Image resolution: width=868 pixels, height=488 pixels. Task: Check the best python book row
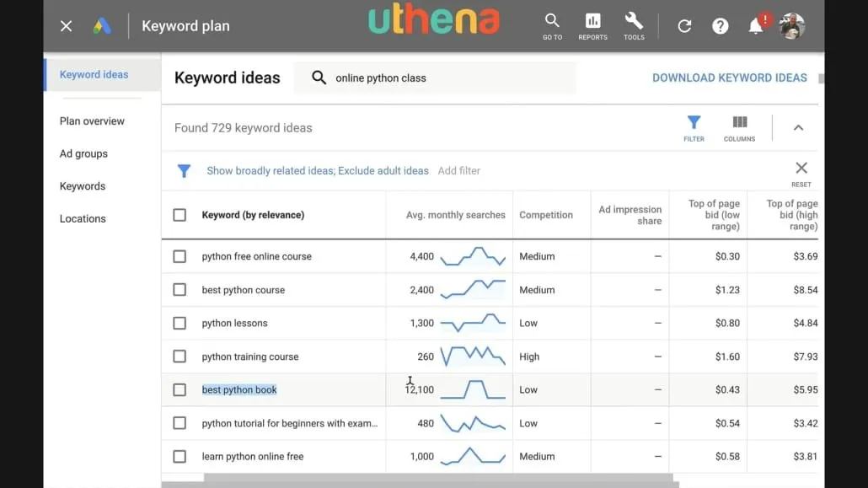[179, 390]
